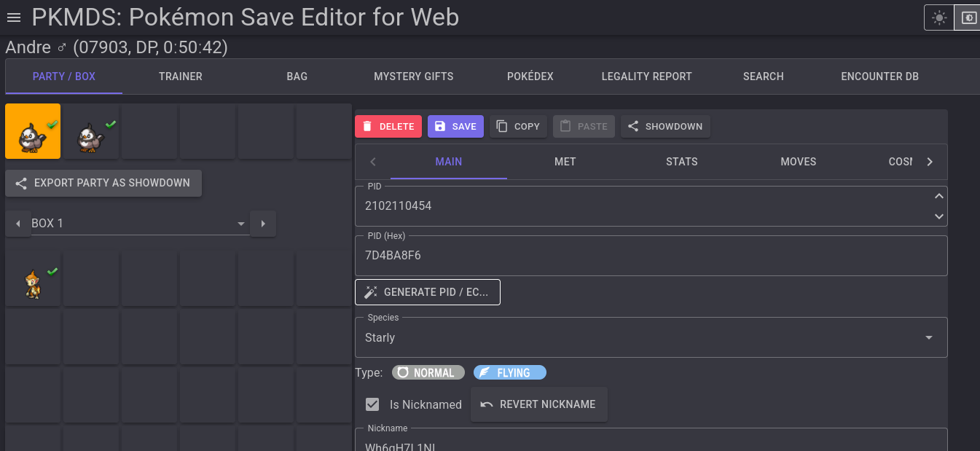Save the Pokémon changes

pos(455,126)
